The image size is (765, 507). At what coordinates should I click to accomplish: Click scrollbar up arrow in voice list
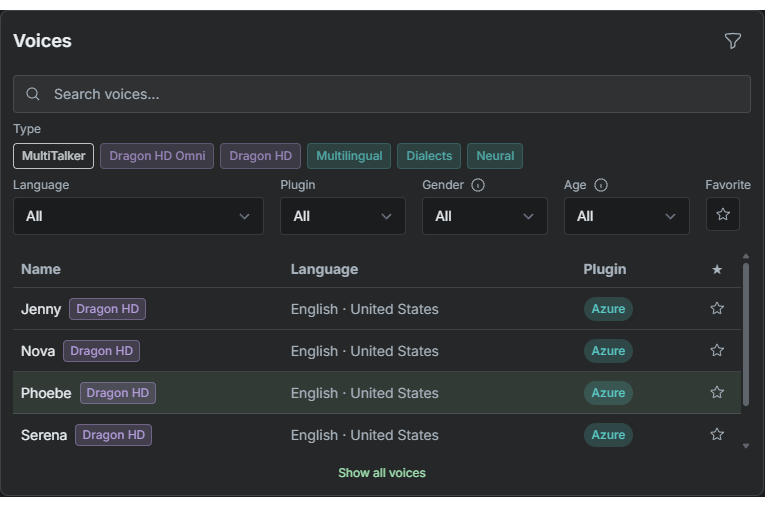(x=745, y=256)
